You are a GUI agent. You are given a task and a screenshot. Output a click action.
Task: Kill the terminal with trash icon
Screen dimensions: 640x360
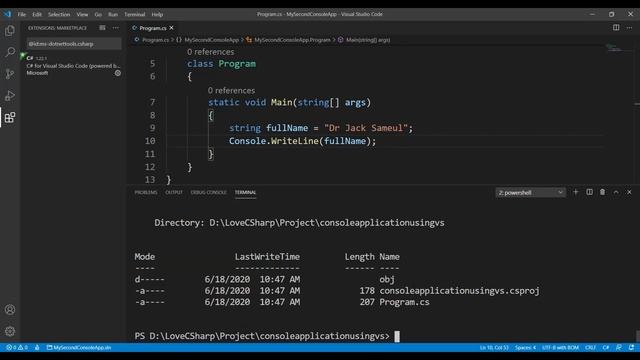(602, 192)
